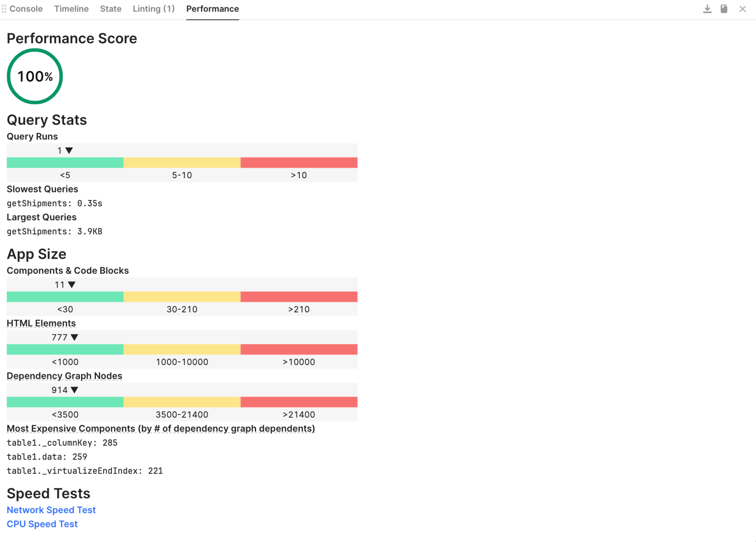Click the Largest Queries label
The width and height of the screenshot is (756, 542).
click(42, 217)
